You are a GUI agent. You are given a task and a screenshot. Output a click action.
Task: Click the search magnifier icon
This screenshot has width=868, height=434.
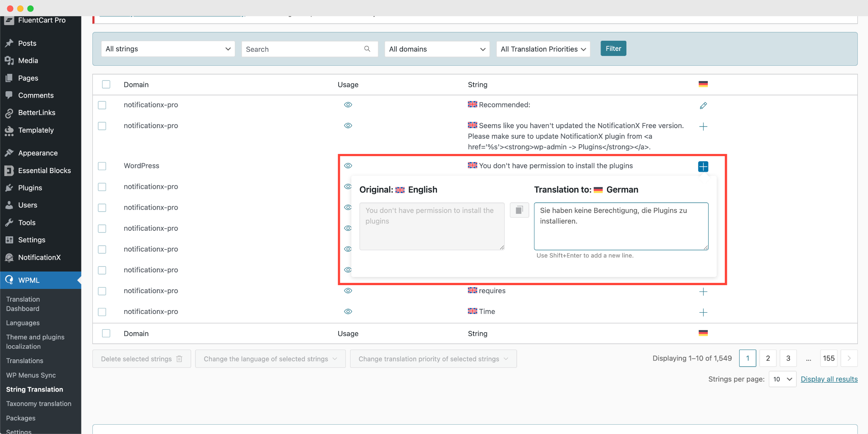click(x=367, y=49)
